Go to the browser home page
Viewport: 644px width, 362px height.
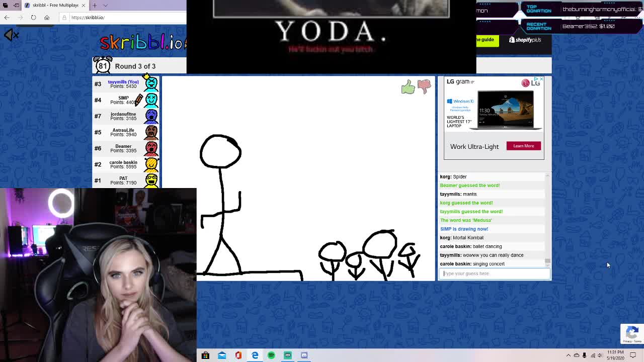point(47,18)
